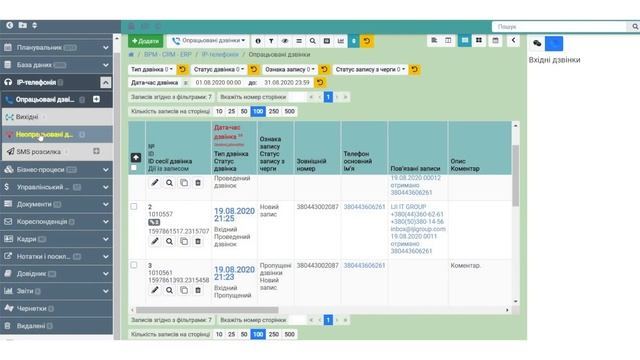Open the call date link 19.08.2020 21:25
The height and width of the screenshot is (360, 640).
234,215
